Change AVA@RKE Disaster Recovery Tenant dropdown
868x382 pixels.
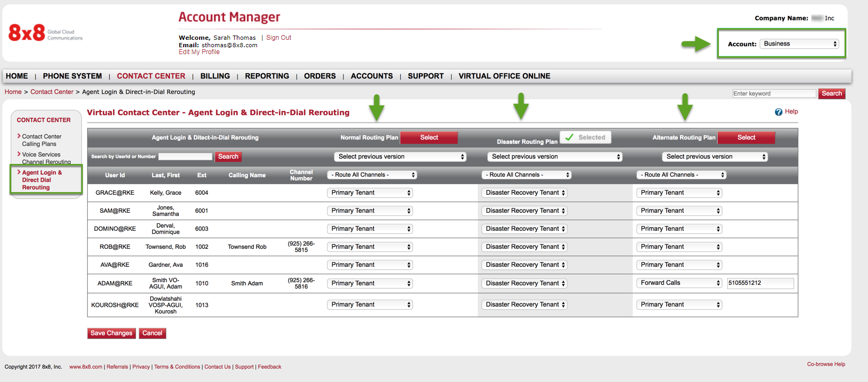pyautogui.click(x=524, y=265)
